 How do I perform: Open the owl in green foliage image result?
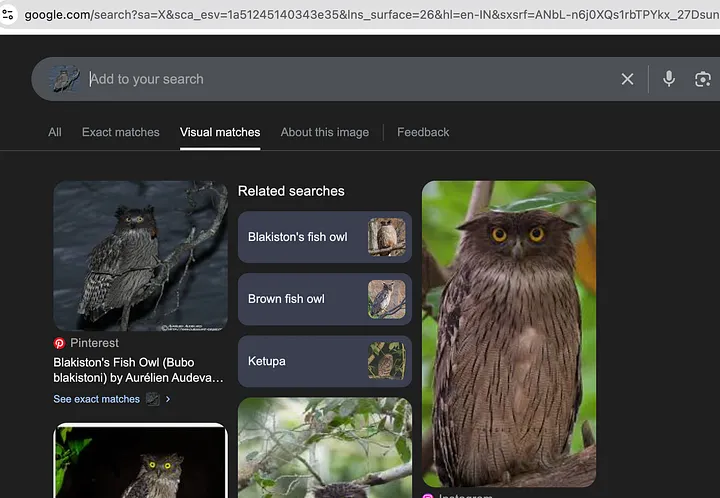coord(325,448)
